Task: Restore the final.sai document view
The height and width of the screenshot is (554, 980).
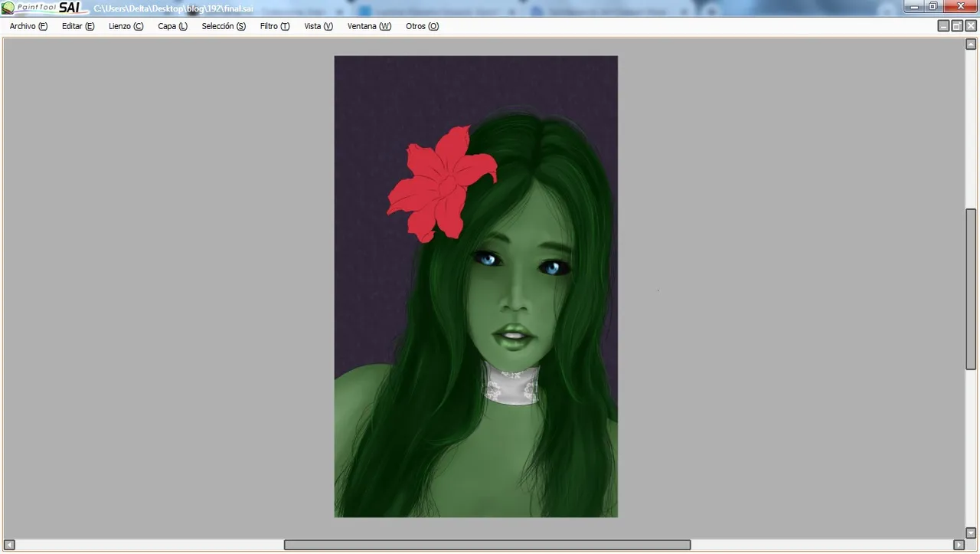Action: tap(957, 26)
